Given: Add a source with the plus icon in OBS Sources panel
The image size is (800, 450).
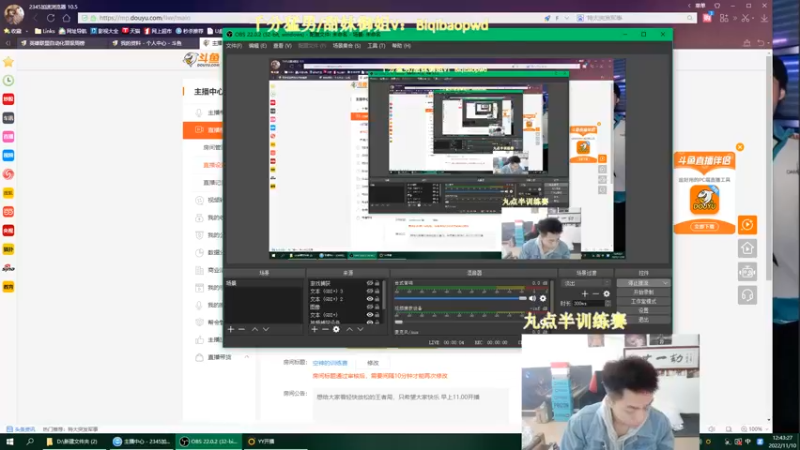Looking at the screenshot, I should (x=314, y=330).
